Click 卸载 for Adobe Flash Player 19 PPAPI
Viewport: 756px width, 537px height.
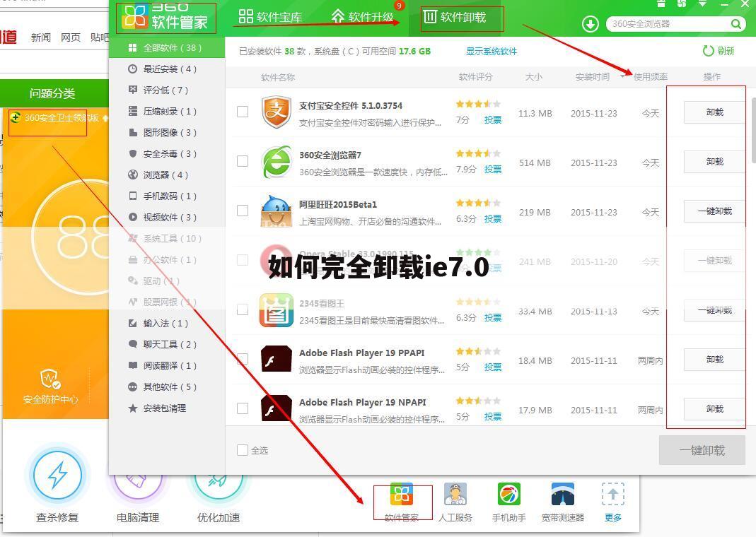714,359
